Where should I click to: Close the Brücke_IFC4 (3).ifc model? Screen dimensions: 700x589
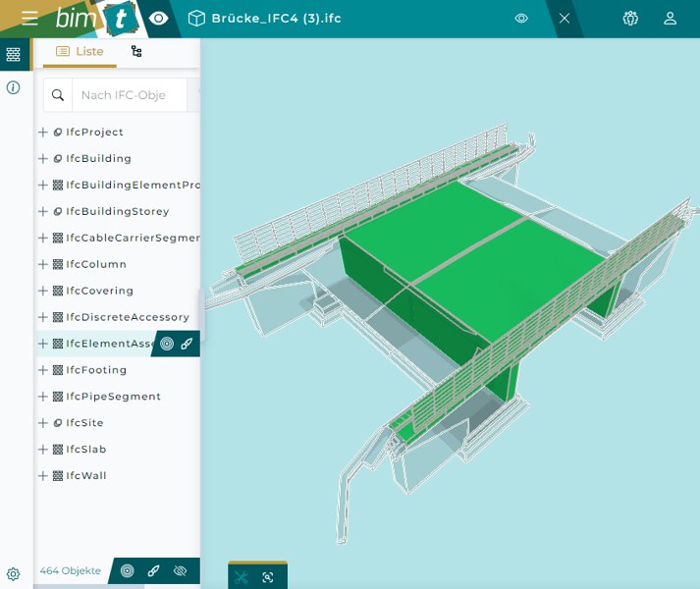(x=565, y=19)
